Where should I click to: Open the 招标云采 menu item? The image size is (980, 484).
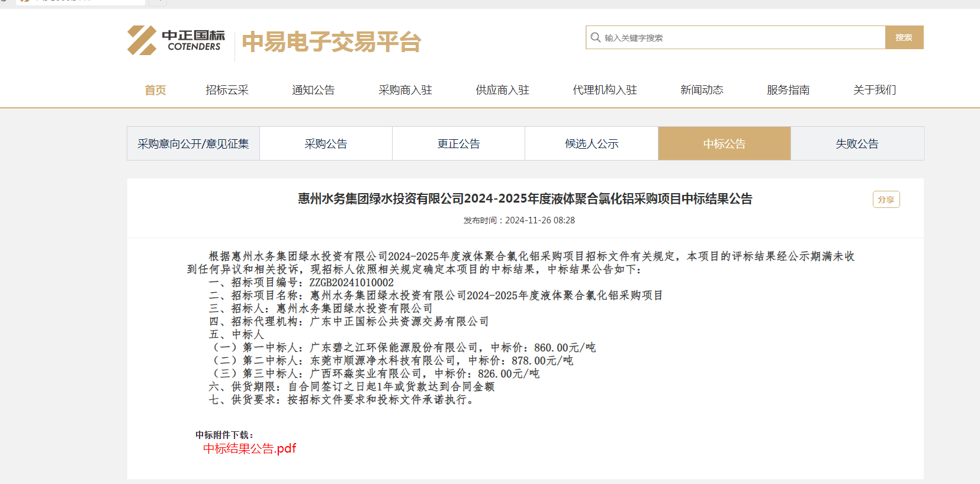[227, 90]
